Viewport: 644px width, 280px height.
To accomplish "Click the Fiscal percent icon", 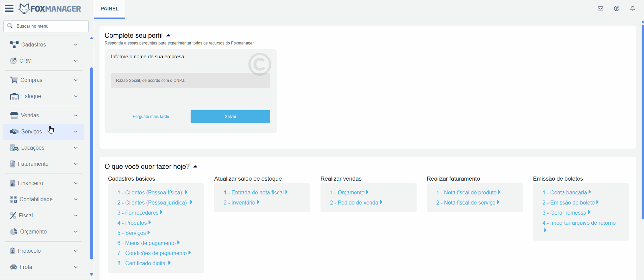I will 13,215.
